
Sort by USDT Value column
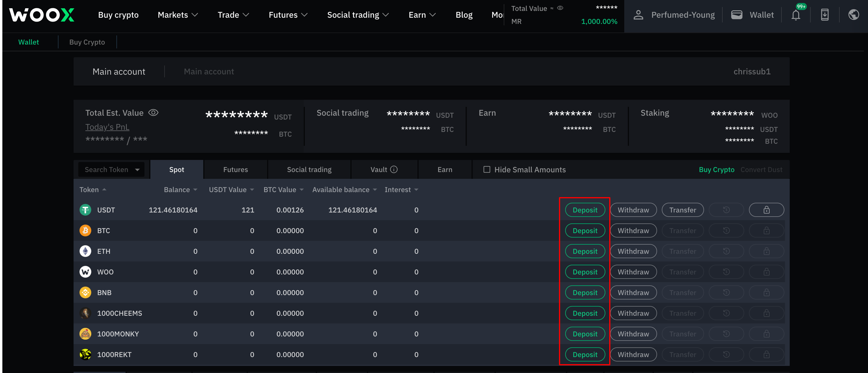231,189
